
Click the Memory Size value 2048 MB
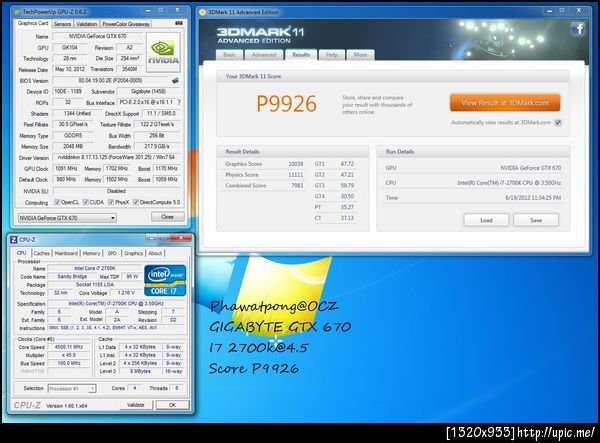point(73,146)
